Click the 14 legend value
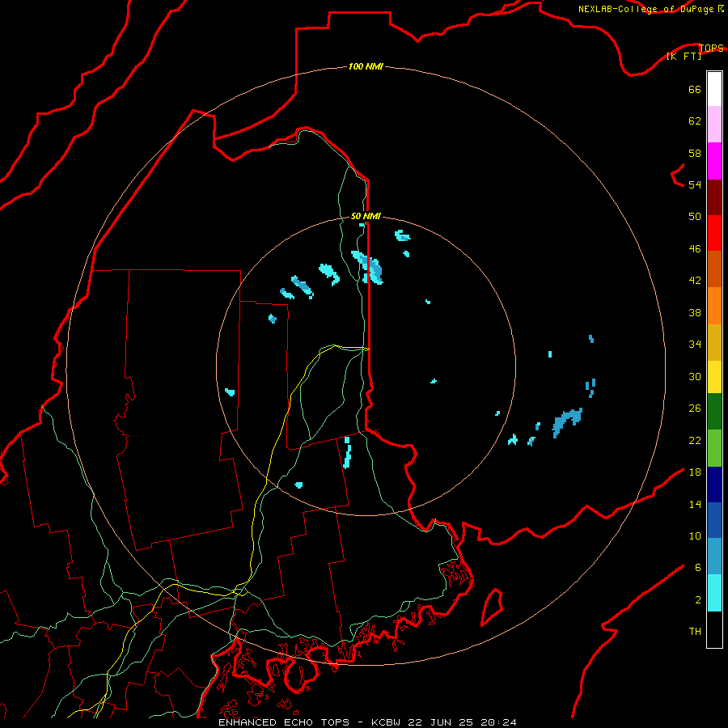 point(695,504)
